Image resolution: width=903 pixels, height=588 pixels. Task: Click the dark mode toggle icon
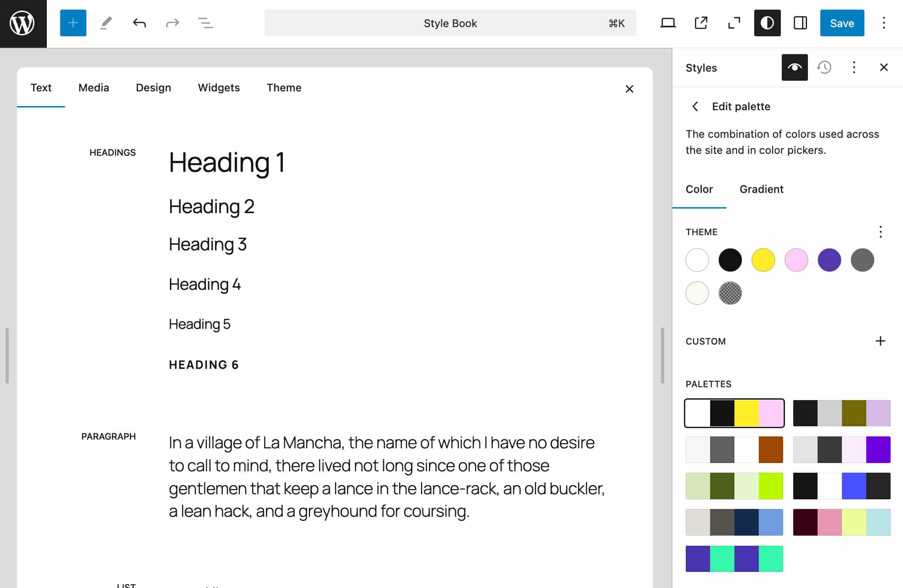click(x=767, y=23)
